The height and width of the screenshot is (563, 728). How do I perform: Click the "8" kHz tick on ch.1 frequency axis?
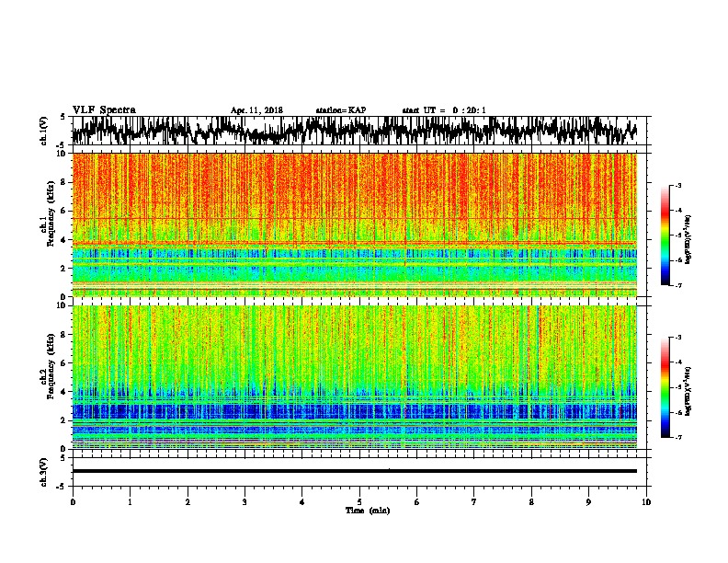coord(64,182)
